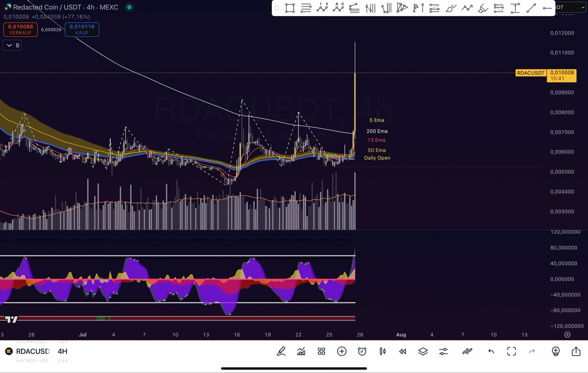Select the Rectangle drawing tool

pos(289,8)
